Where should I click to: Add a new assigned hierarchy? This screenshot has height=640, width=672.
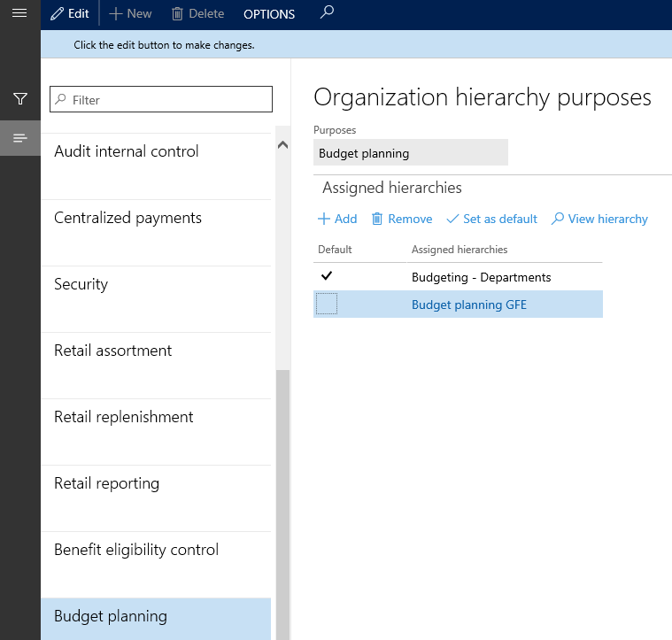337,219
